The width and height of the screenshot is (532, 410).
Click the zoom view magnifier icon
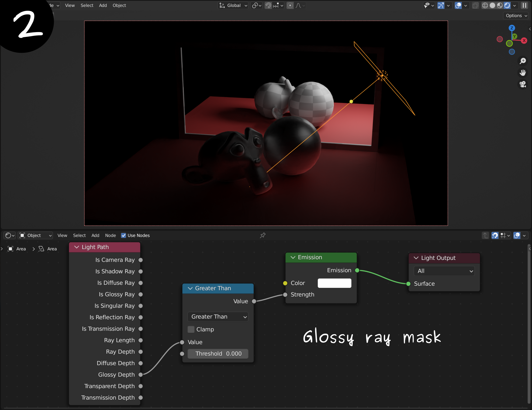[523, 61]
